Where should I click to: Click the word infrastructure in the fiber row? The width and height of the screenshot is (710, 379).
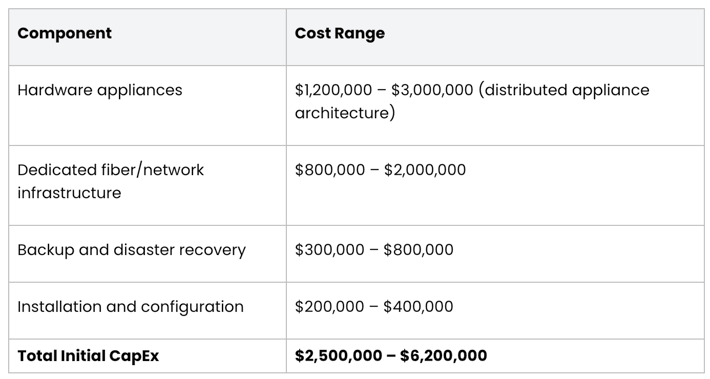click(69, 193)
